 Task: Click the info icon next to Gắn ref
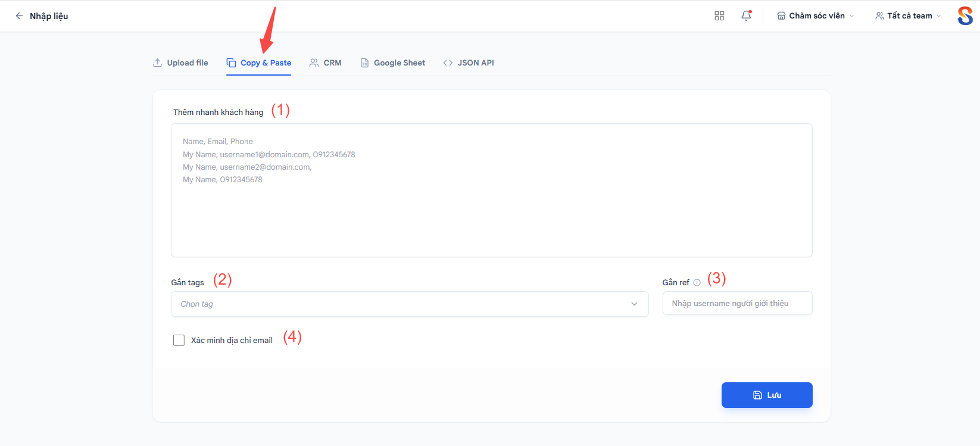(697, 283)
